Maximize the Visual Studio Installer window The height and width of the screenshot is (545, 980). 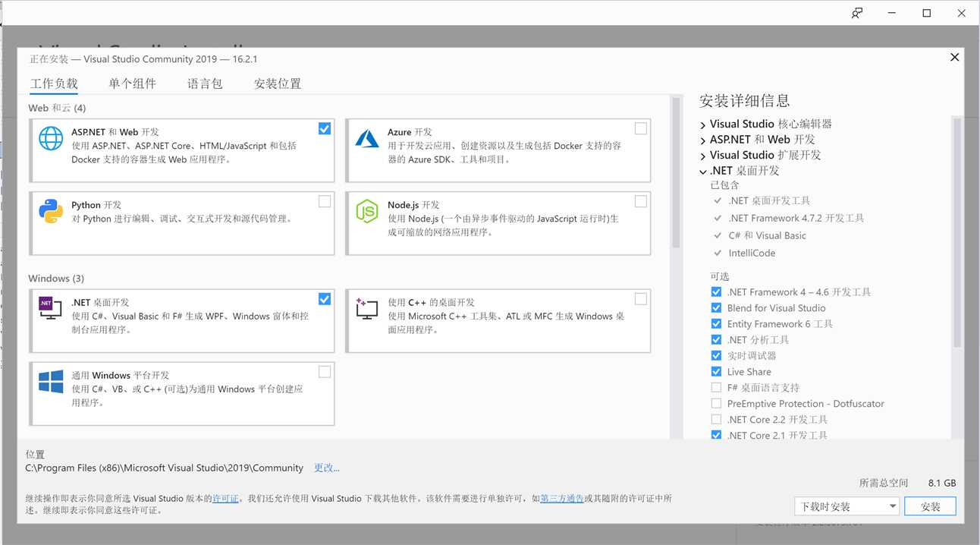(x=927, y=13)
